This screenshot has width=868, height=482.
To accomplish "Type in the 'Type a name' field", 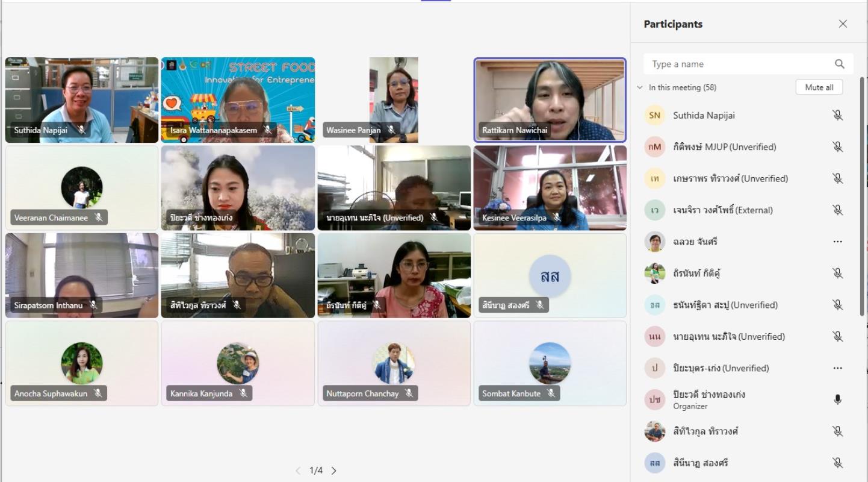I will 737,64.
